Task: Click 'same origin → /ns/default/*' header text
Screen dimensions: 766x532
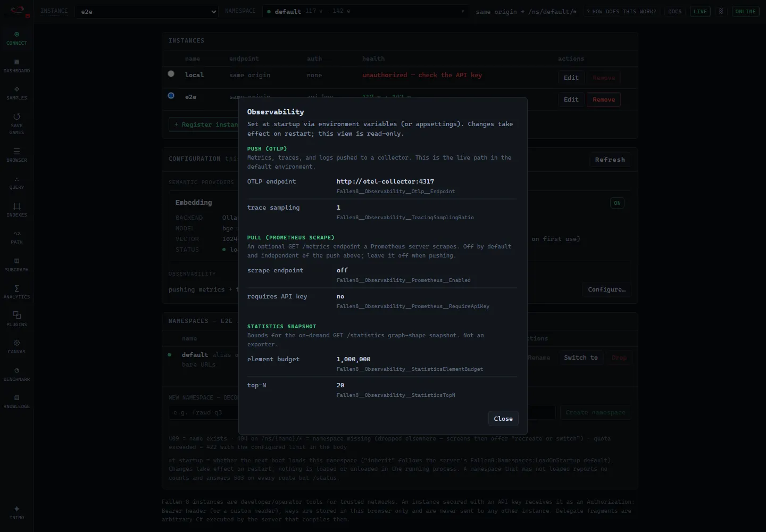Action: (526, 12)
